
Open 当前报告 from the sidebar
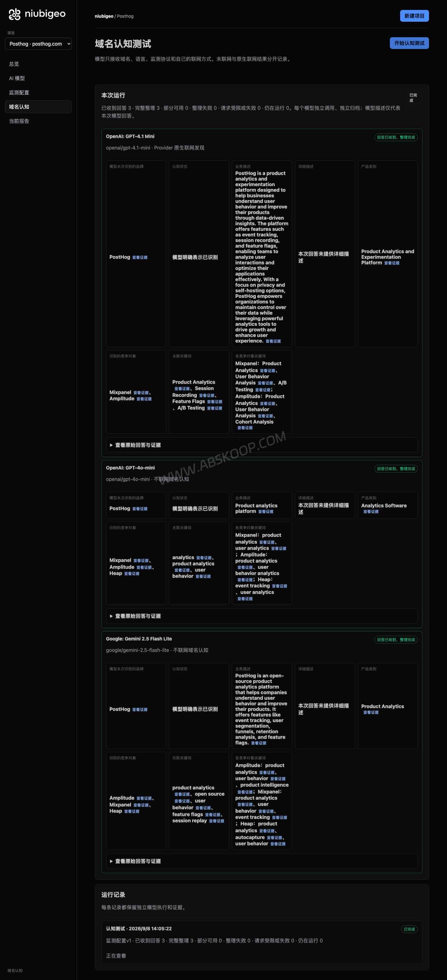click(x=19, y=121)
